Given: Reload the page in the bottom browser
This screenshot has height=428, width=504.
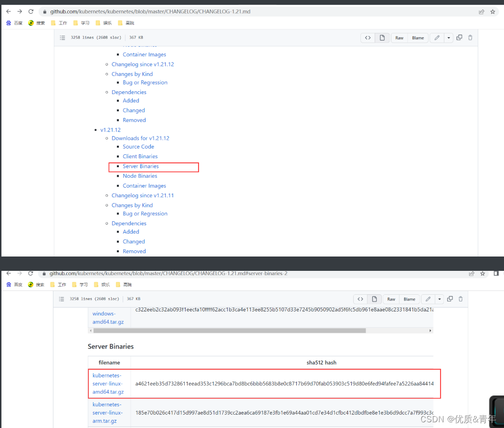Looking at the screenshot, I should 31,273.
